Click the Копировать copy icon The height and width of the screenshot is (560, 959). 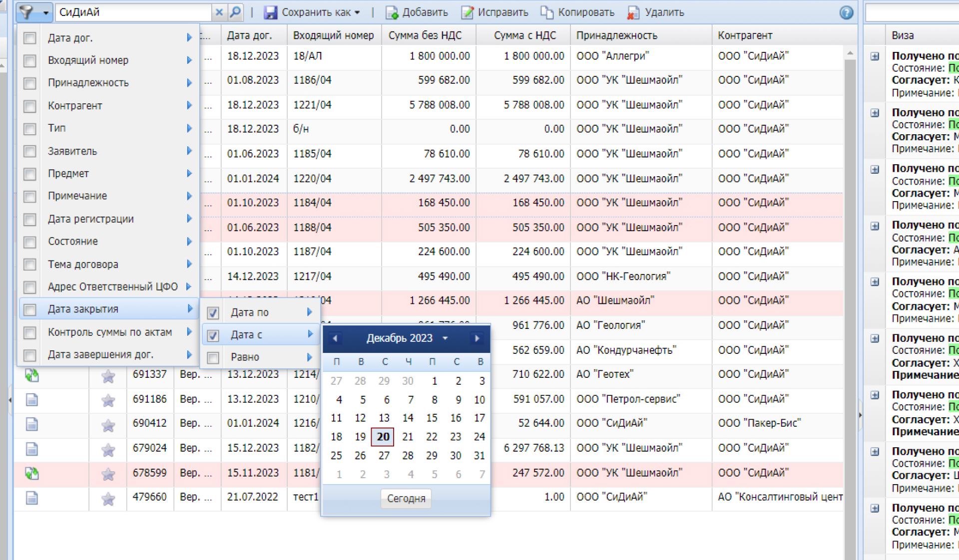(547, 12)
